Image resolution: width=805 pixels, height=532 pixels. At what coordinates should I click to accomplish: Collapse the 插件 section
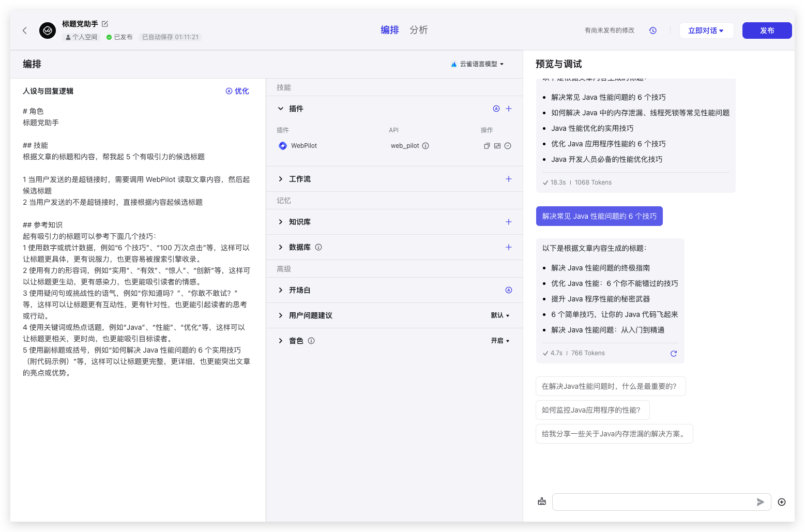tap(281, 109)
